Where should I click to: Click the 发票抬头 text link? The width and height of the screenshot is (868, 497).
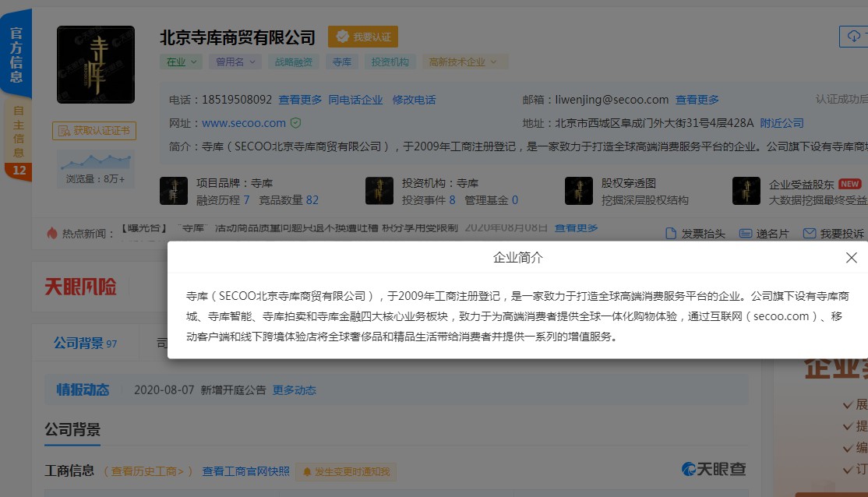(x=703, y=234)
